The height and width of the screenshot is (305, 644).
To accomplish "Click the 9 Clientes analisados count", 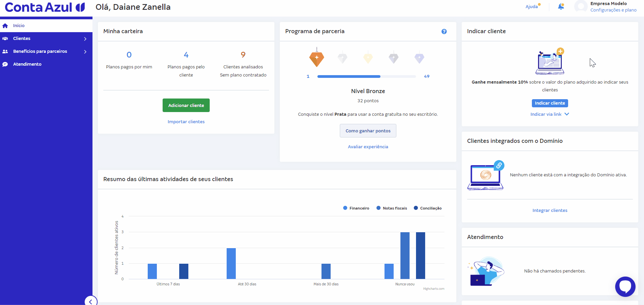I will (x=243, y=55).
